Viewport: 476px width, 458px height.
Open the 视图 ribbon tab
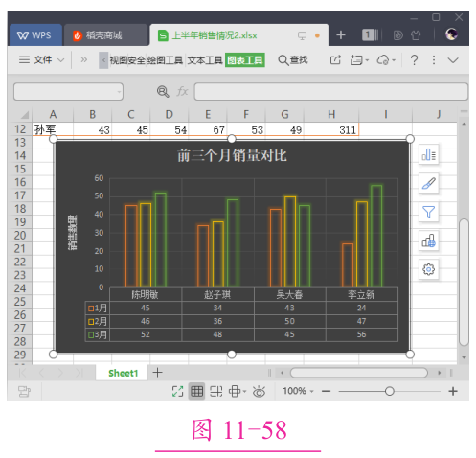click(119, 60)
